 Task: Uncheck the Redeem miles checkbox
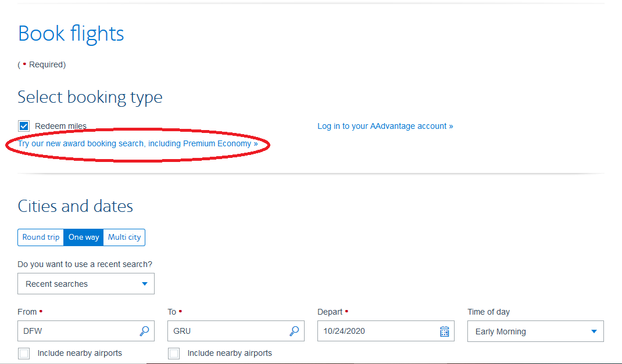pyautogui.click(x=24, y=126)
